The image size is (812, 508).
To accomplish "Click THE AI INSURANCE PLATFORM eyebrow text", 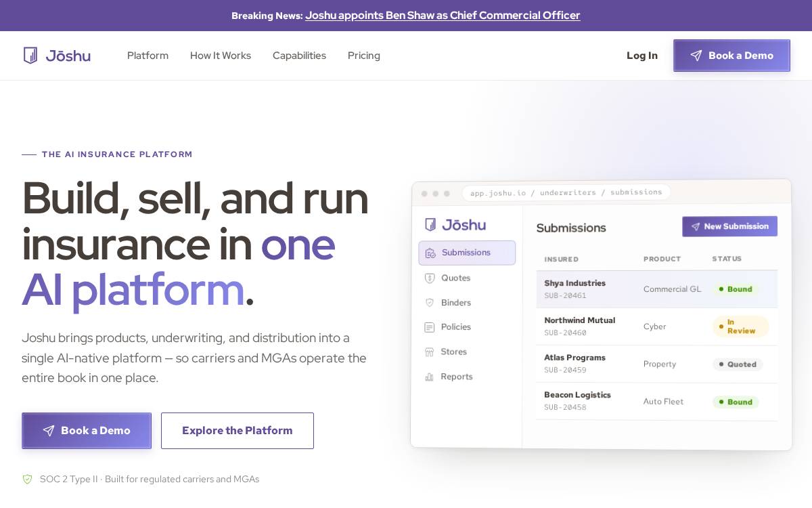I will tap(117, 154).
